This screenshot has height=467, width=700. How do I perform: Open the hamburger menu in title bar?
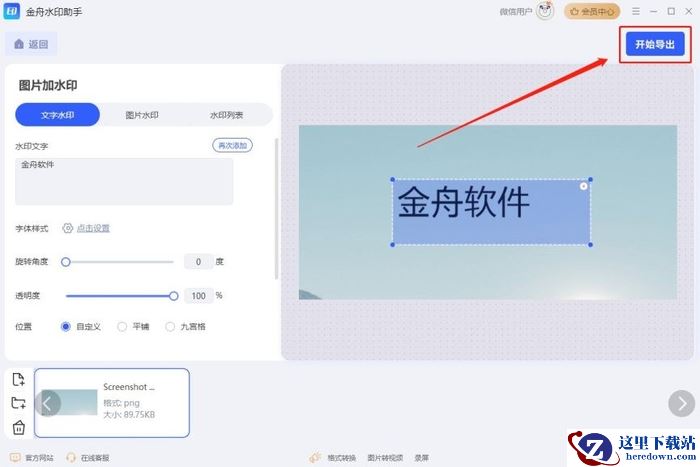[x=636, y=11]
